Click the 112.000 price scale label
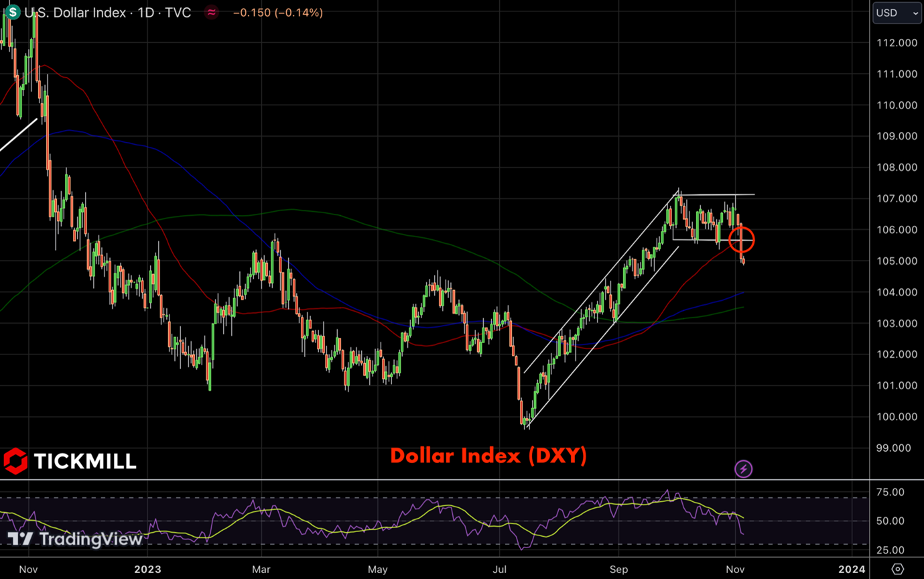Screen dimensions: 924x579 point(899,43)
